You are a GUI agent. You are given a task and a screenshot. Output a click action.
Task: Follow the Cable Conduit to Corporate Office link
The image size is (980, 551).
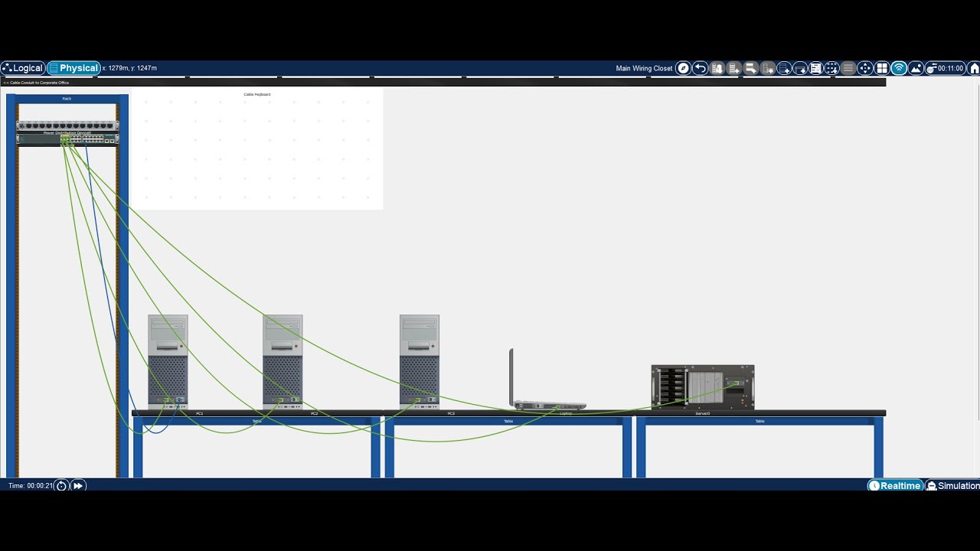click(x=36, y=83)
